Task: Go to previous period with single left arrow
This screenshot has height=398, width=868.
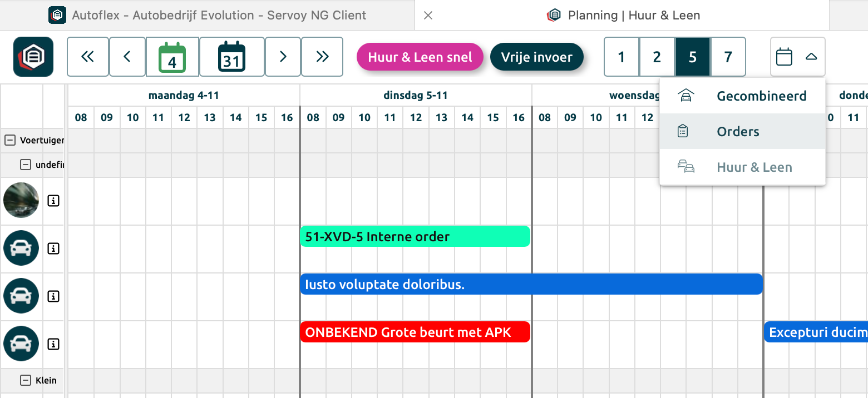Action: (x=127, y=57)
